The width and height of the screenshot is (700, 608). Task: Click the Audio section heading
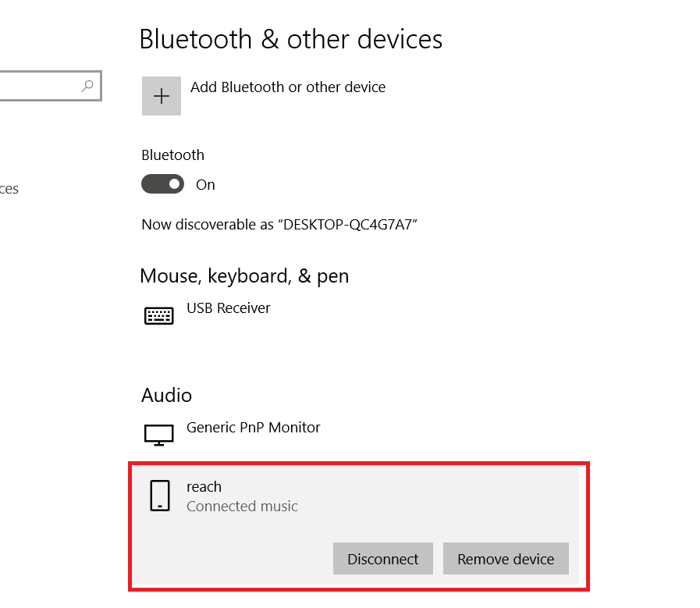(x=166, y=395)
